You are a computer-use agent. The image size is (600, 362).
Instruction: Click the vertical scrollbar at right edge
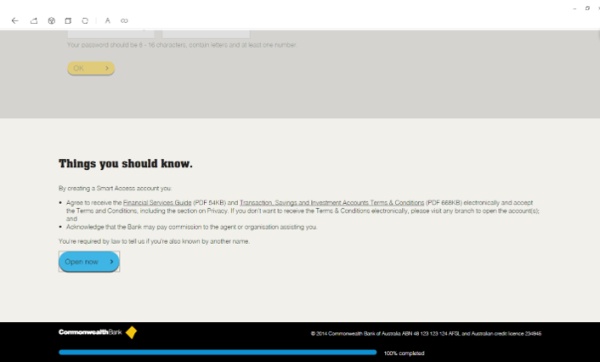[x=598, y=35]
